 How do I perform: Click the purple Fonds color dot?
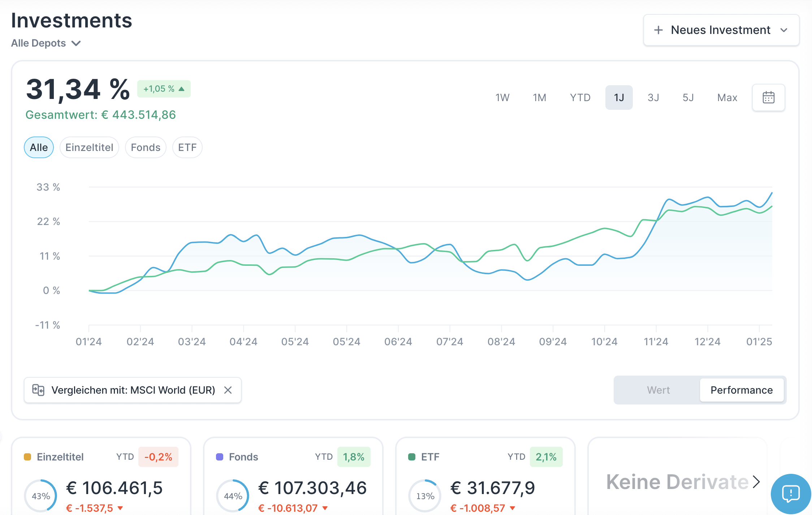(220, 457)
